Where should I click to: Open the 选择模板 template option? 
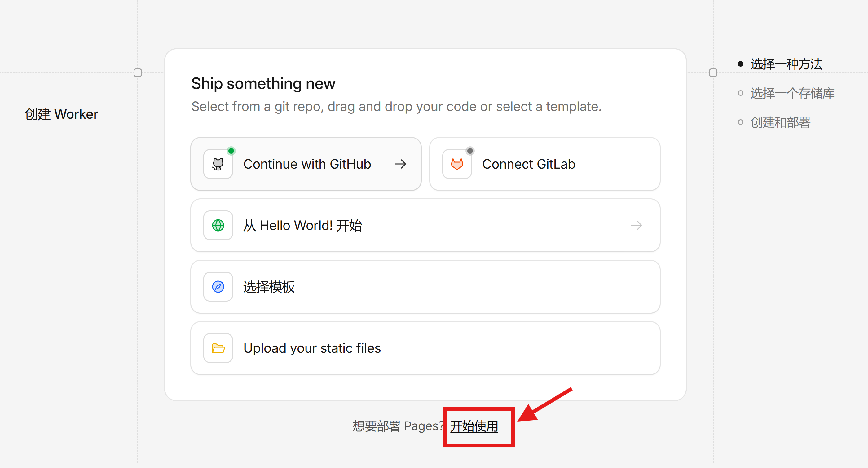coord(269,287)
